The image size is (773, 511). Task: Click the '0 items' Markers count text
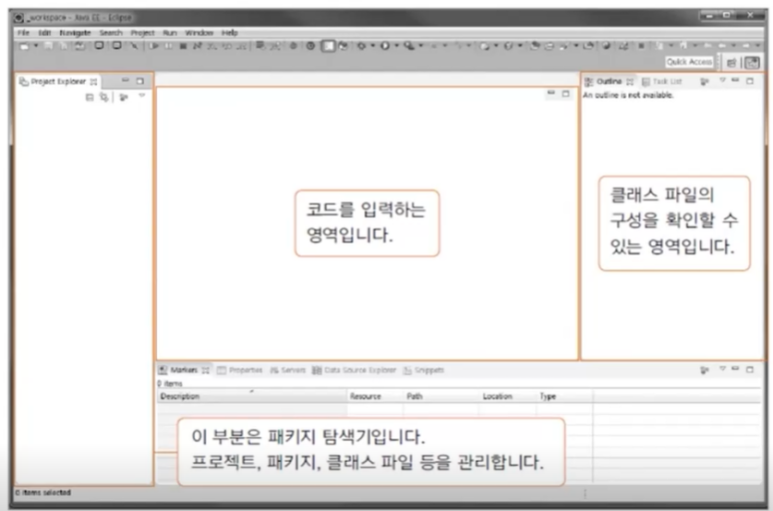pyautogui.click(x=170, y=383)
